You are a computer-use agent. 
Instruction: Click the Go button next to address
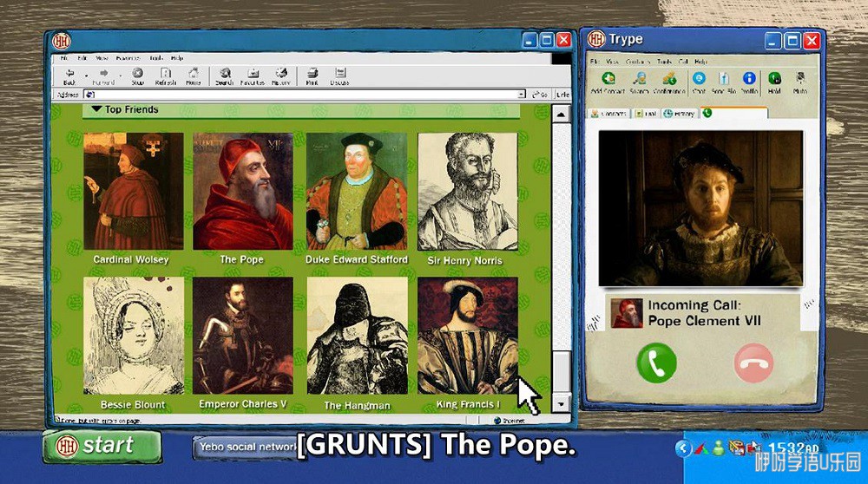click(540, 95)
